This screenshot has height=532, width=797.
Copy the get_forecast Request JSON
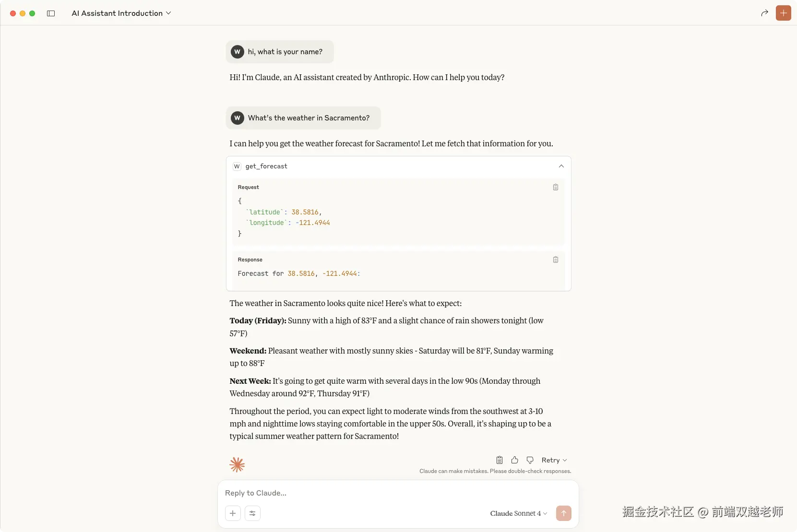click(555, 187)
